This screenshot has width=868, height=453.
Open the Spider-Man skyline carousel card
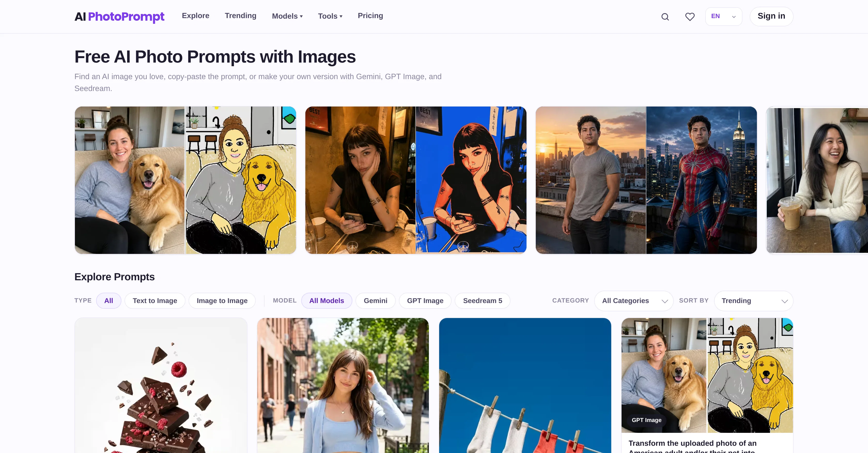tap(646, 180)
